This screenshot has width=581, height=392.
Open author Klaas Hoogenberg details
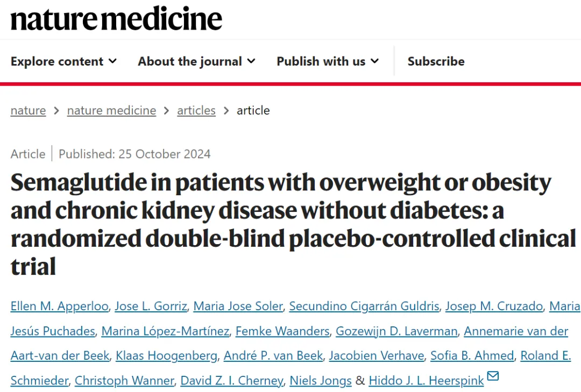[166, 355]
